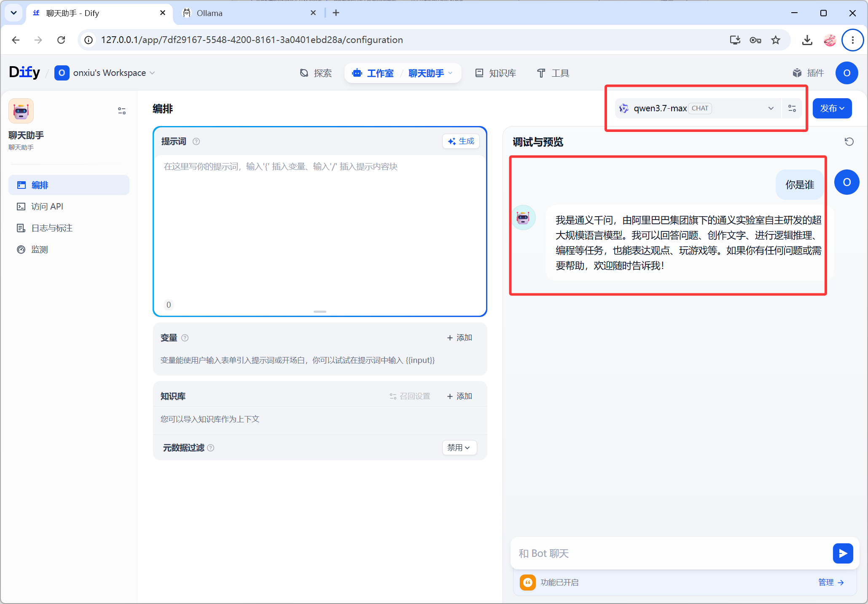Open the 工作室 tab
Image resolution: width=868 pixels, height=604 pixels.
373,73
